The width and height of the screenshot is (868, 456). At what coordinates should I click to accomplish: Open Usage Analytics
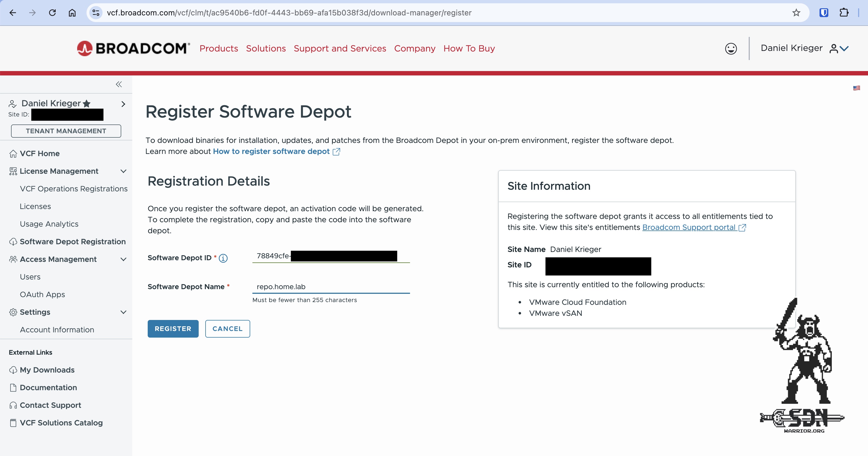click(x=49, y=224)
